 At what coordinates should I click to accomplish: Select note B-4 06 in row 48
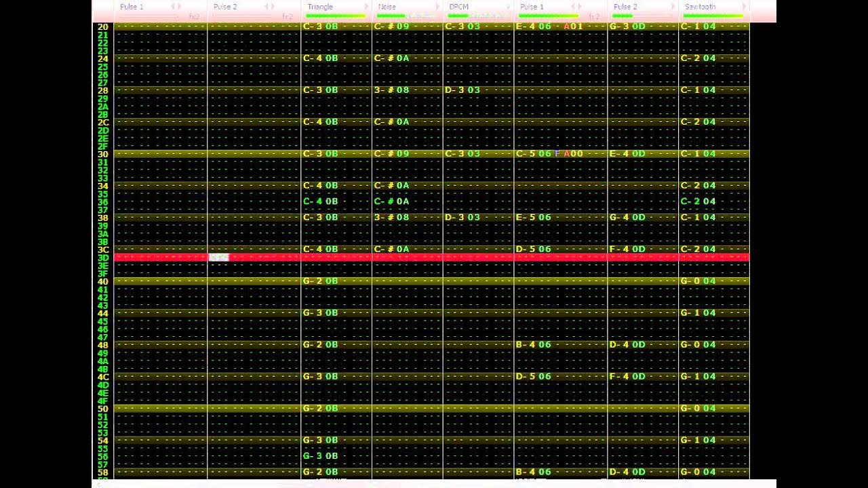click(534, 345)
